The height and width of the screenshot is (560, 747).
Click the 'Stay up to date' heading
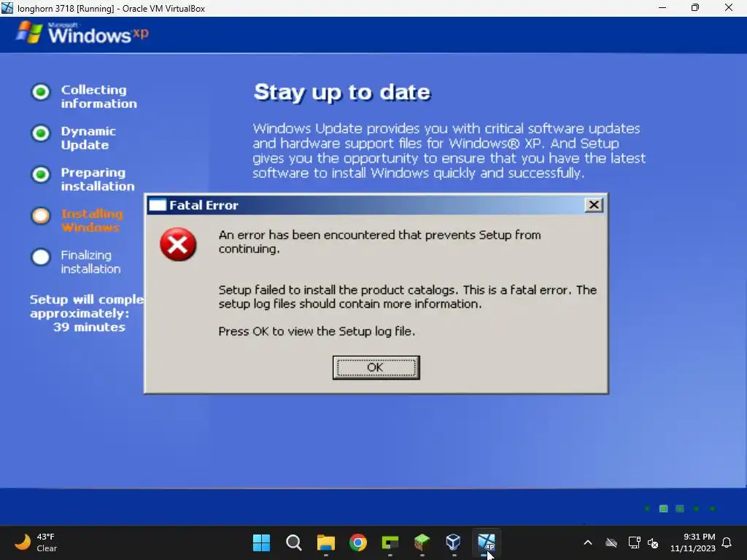(342, 93)
